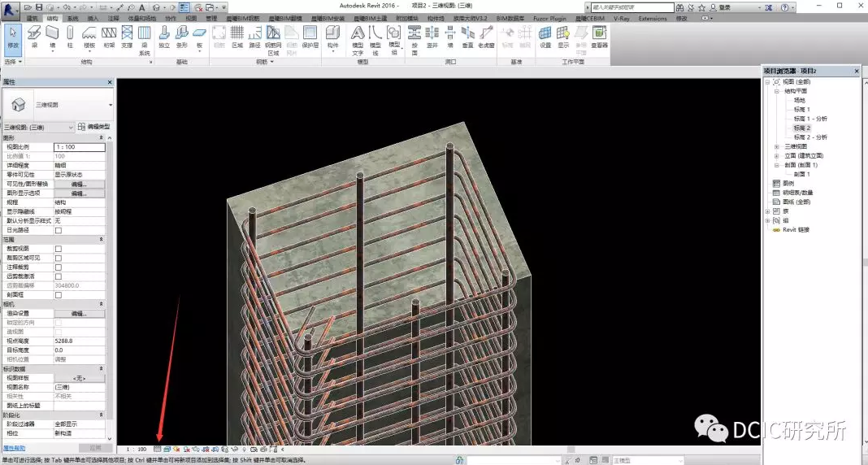Open the V-Ray ribbon tab

click(621, 18)
